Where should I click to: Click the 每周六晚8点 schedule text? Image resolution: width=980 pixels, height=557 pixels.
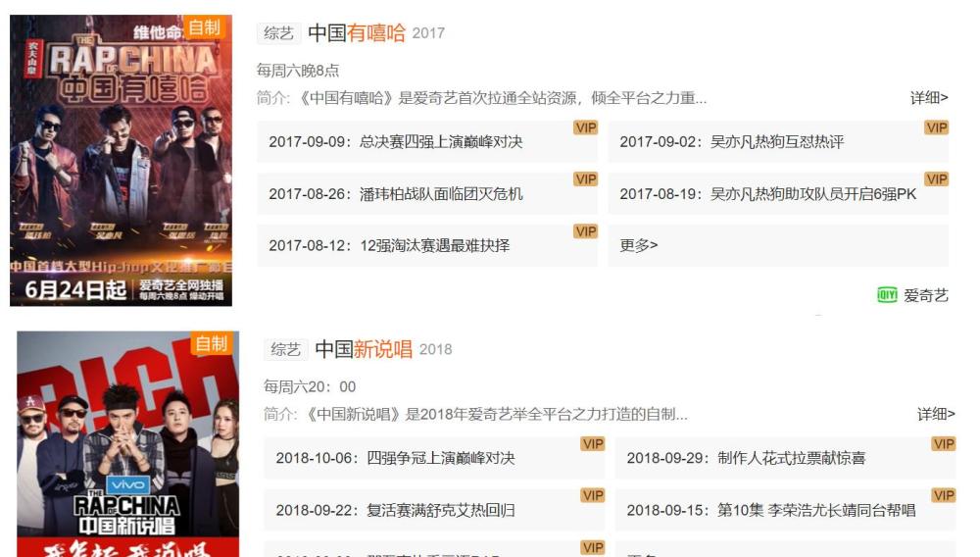pos(298,71)
